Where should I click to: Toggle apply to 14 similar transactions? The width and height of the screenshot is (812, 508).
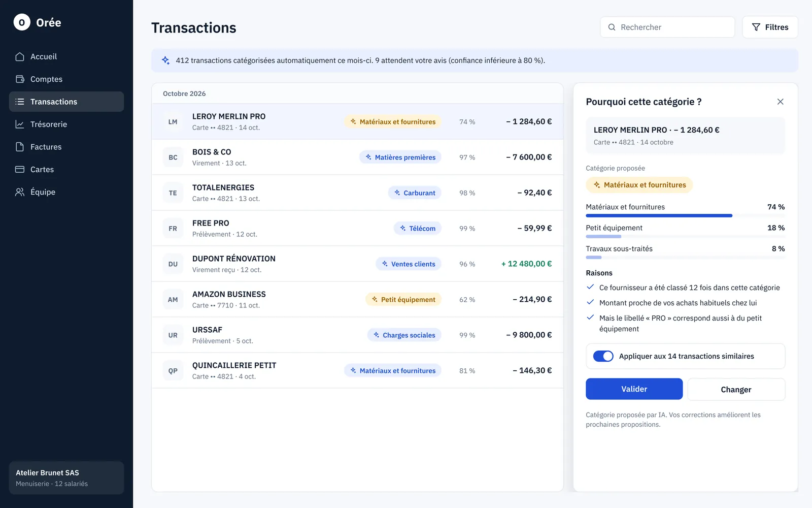603,356
